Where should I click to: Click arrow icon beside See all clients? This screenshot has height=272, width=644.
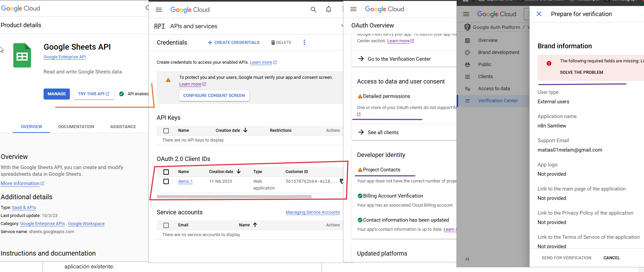[361, 132]
